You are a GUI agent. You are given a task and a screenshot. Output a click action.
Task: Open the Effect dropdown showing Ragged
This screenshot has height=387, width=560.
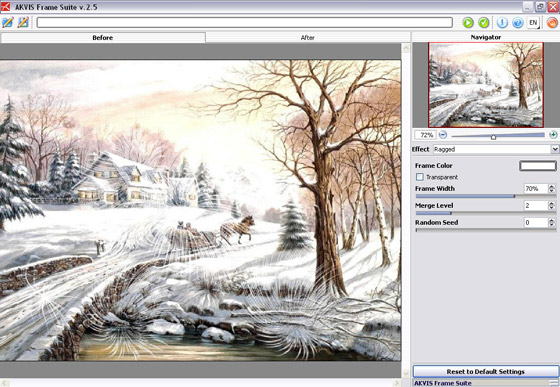[x=496, y=149]
